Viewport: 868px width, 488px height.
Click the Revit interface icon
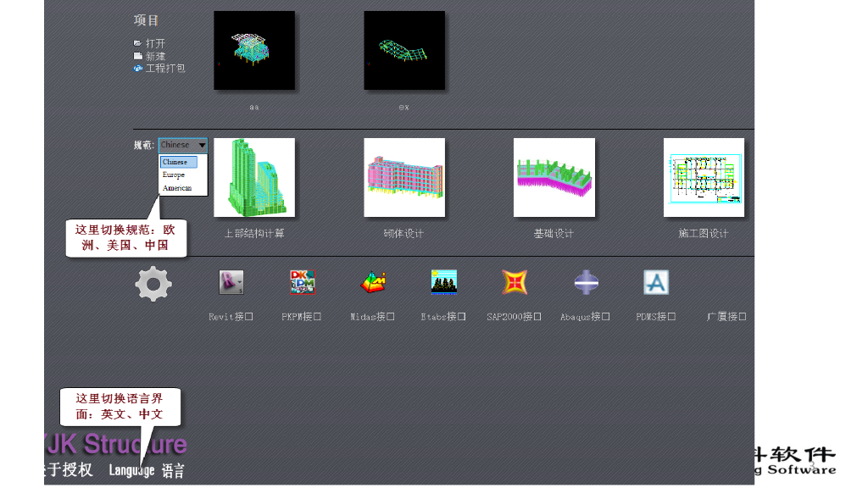(x=231, y=282)
